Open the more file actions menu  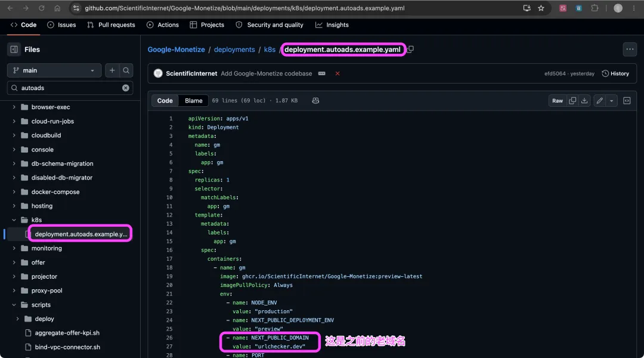click(x=630, y=50)
